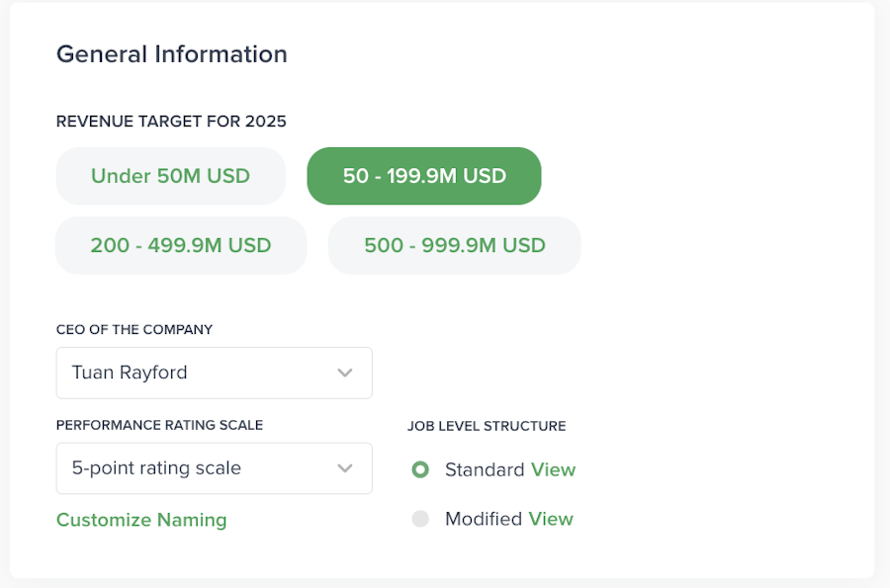Click the Modified label text
890x588 pixels.
pyautogui.click(x=484, y=519)
